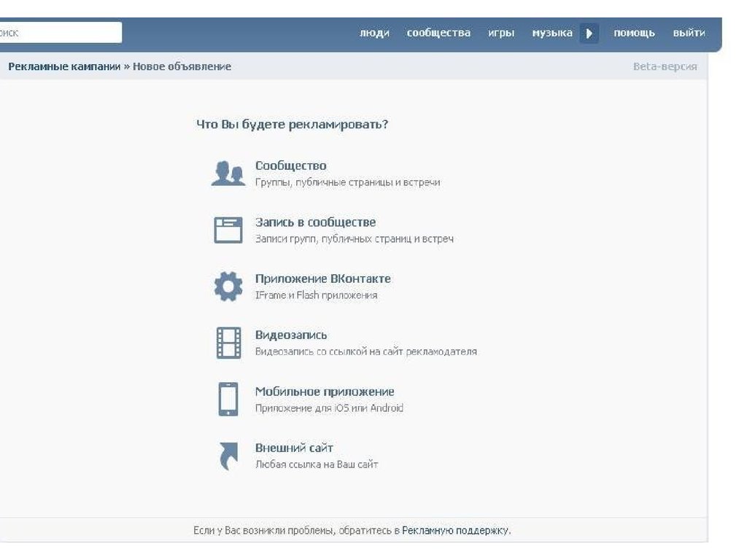The image size is (747, 560).
Task: Choose Запись в сообществе option
Action: point(315,222)
